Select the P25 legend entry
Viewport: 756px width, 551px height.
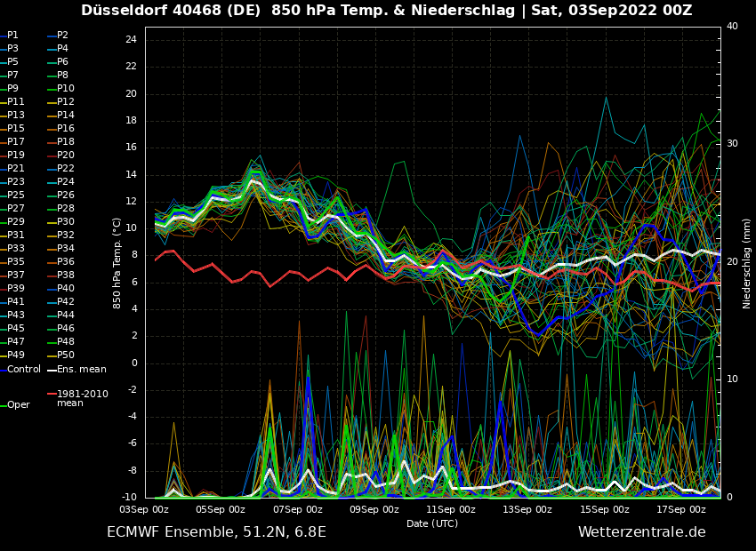16,196
